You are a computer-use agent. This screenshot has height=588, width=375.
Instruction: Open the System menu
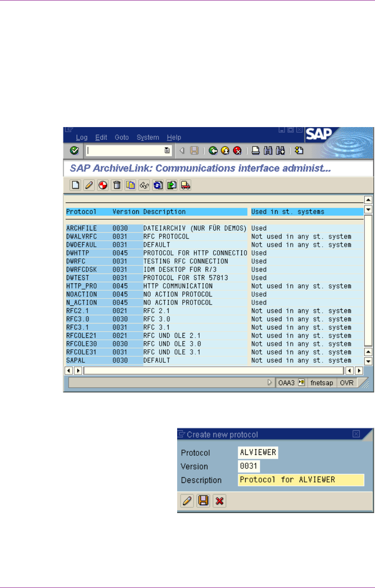(x=148, y=137)
